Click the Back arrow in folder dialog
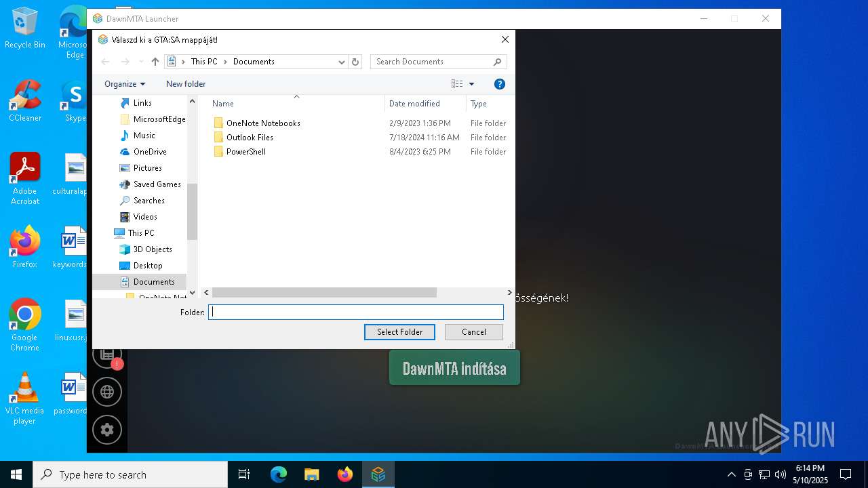 105,62
